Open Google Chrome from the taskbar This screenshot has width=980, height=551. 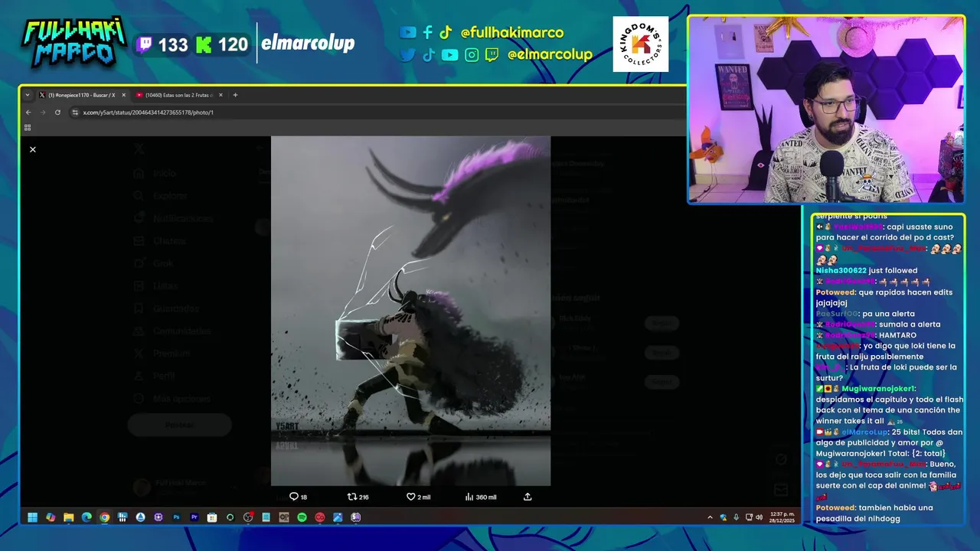[104, 517]
